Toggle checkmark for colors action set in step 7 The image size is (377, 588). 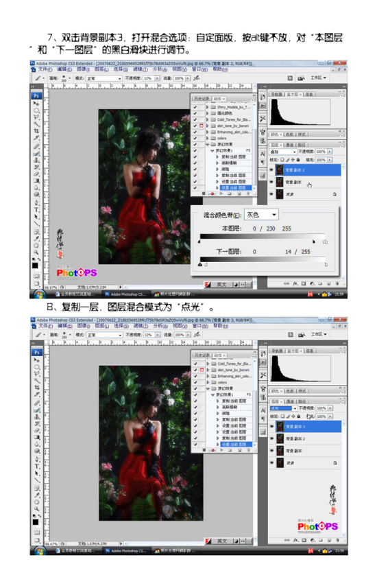coord(195,139)
